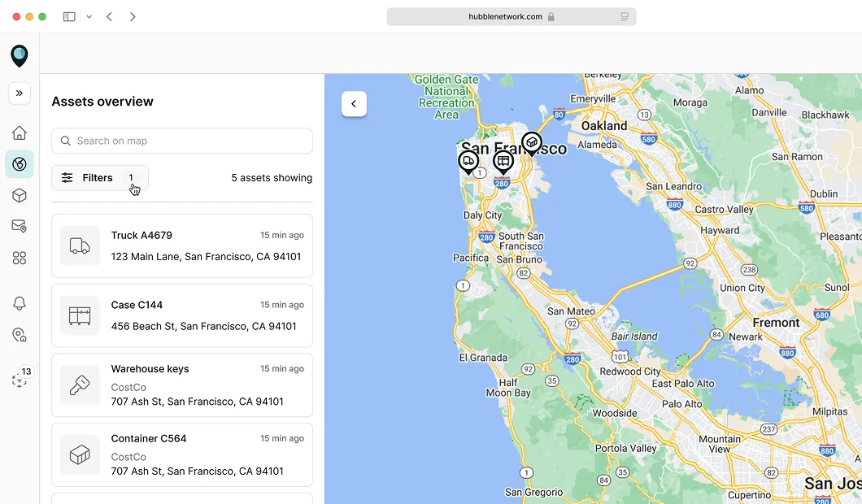Click the Container C564 thumbnail icon
The width and height of the screenshot is (862, 504).
tap(79, 455)
